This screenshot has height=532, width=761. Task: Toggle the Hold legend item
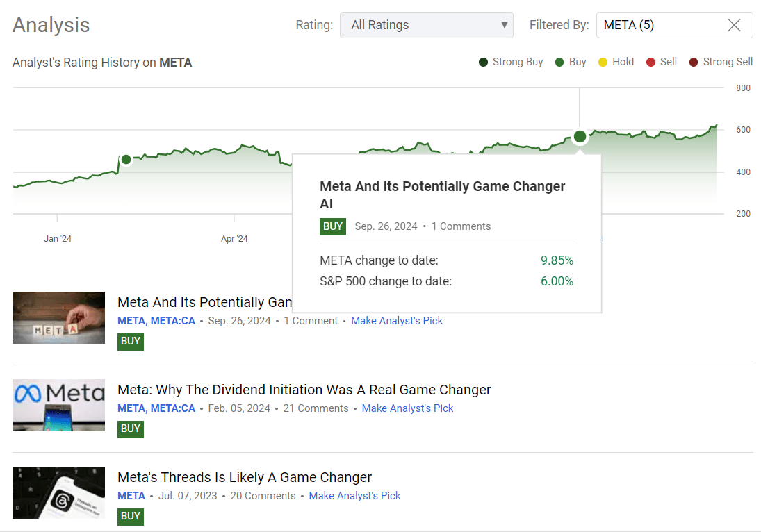(616, 62)
